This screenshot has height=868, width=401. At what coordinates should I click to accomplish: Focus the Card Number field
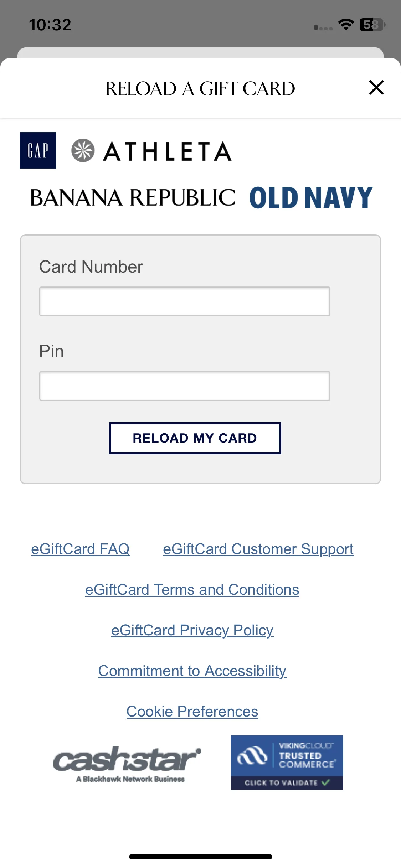pos(185,301)
